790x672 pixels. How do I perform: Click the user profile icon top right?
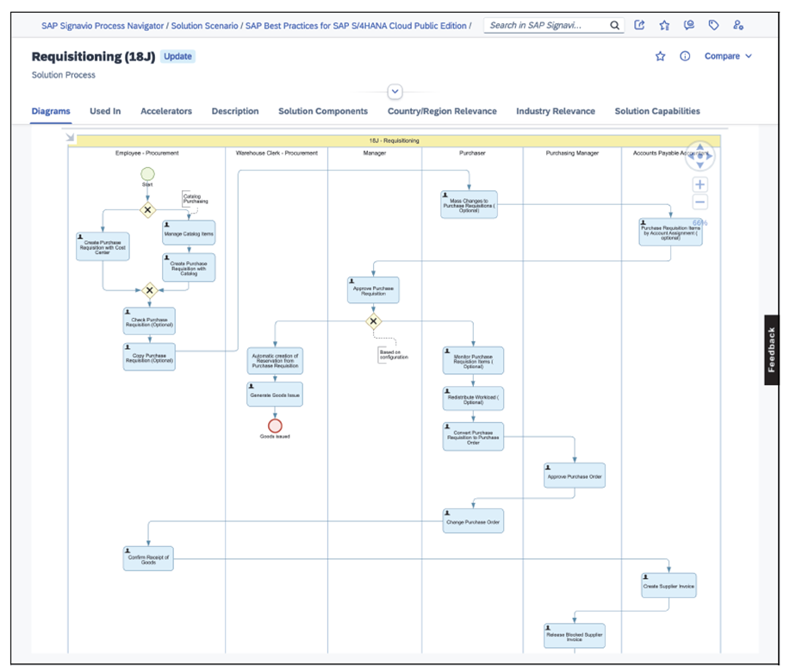[x=738, y=26]
